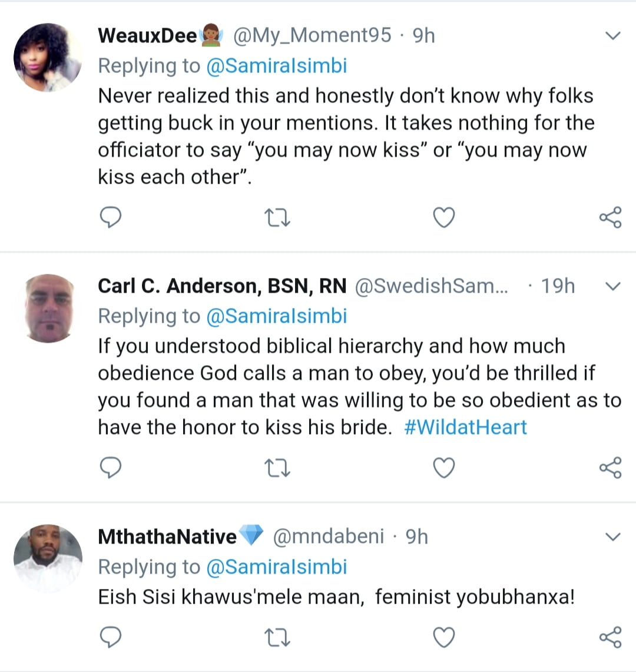Image resolution: width=636 pixels, height=672 pixels.
Task: Reply to MthathaNative's tweet
Action: tap(110, 637)
